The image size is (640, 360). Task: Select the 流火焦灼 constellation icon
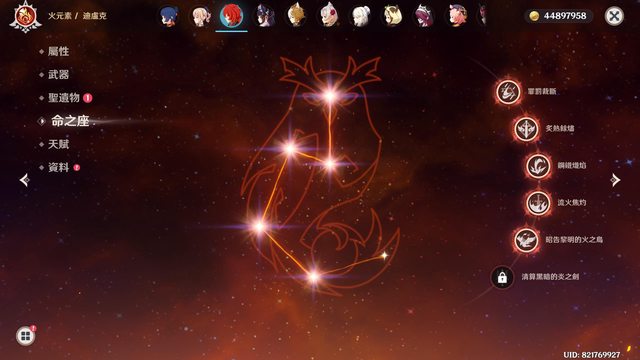[538, 203]
